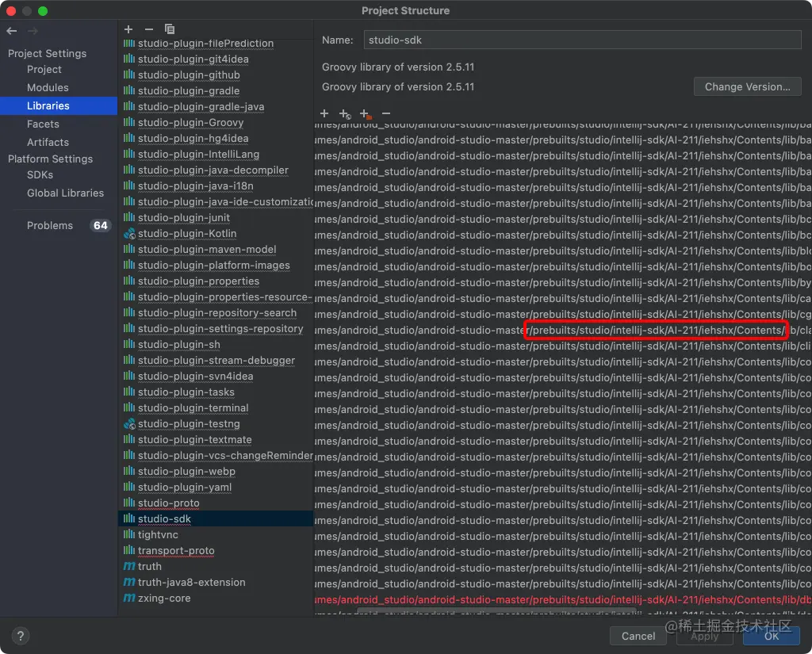
Task: Select the studio-plugin-sh library
Action: coord(178,344)
